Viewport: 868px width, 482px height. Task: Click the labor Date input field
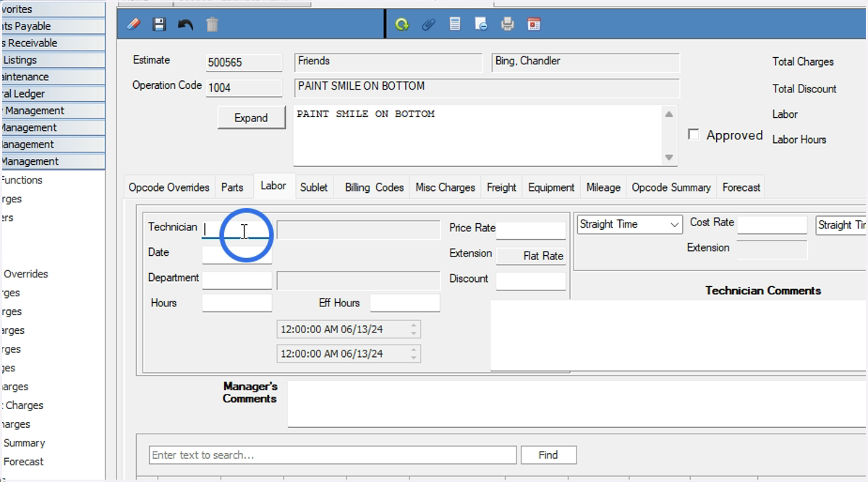(x=237, y=254)
